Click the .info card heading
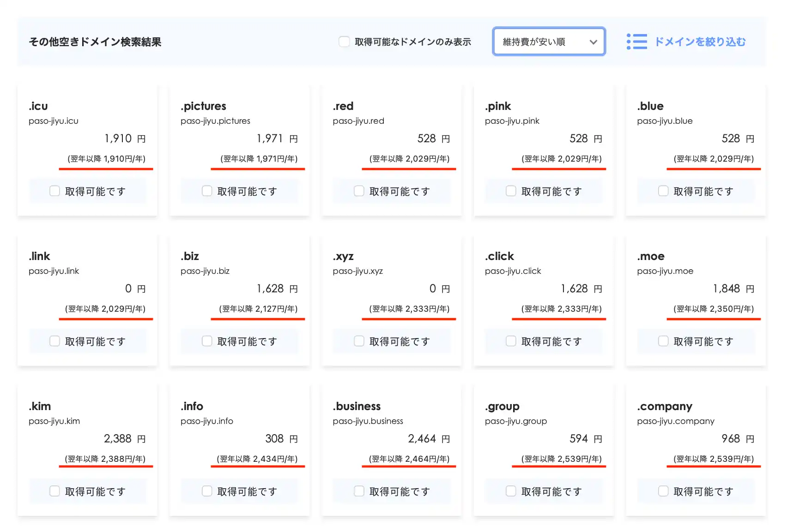The height and width of the screenshot is (532, 787). [192, 406]
